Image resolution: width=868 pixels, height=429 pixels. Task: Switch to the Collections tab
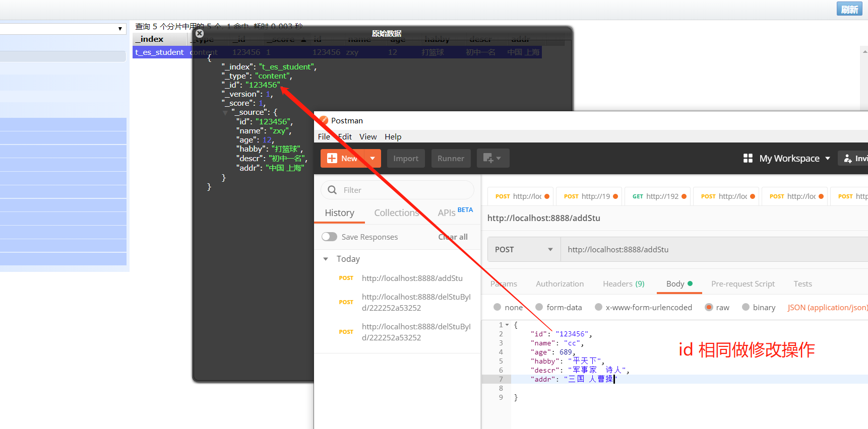pos(396,213)
